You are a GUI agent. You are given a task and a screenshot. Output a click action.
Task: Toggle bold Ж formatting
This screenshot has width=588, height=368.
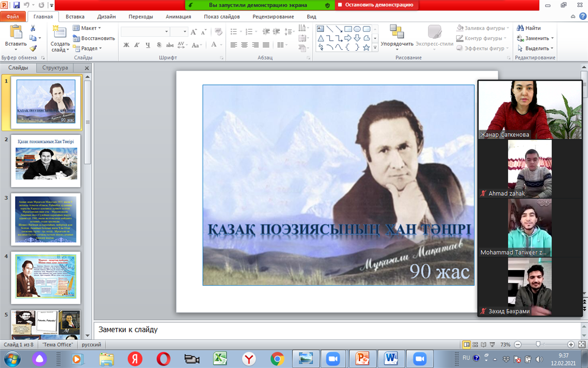click(x=126, y=45)
